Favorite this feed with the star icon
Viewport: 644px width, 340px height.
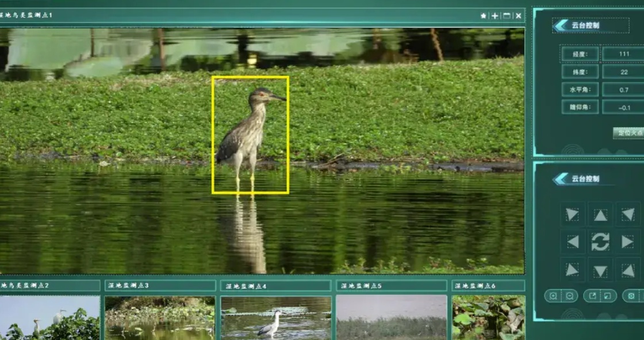[483, 16]
